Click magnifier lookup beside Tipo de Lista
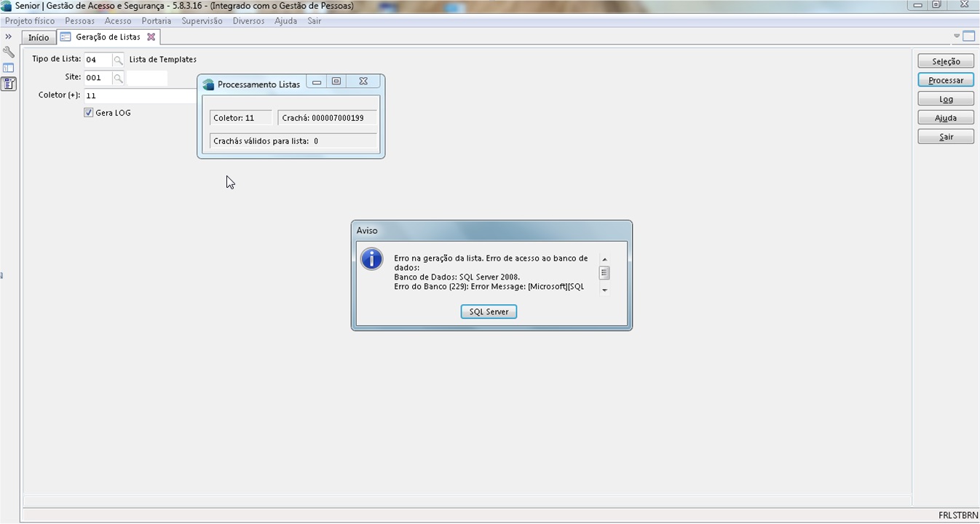 pyautogui.click(x=118, y=60)
